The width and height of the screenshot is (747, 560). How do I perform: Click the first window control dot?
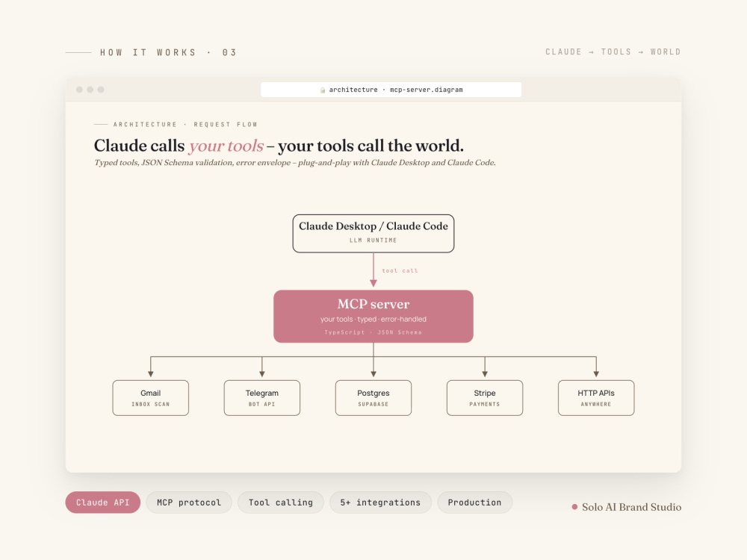coord(79,90)
